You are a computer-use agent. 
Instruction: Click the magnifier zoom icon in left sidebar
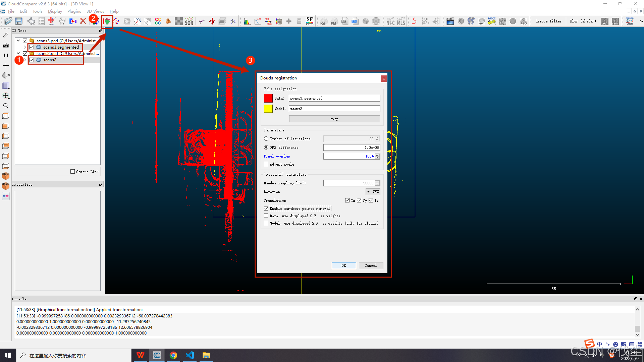coord(6,106)
